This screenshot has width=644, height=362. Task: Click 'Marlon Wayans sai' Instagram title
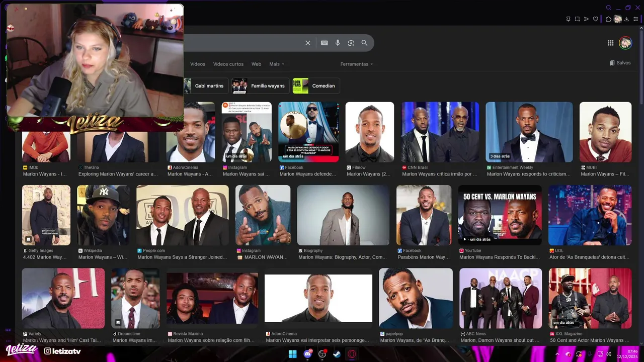247,174
